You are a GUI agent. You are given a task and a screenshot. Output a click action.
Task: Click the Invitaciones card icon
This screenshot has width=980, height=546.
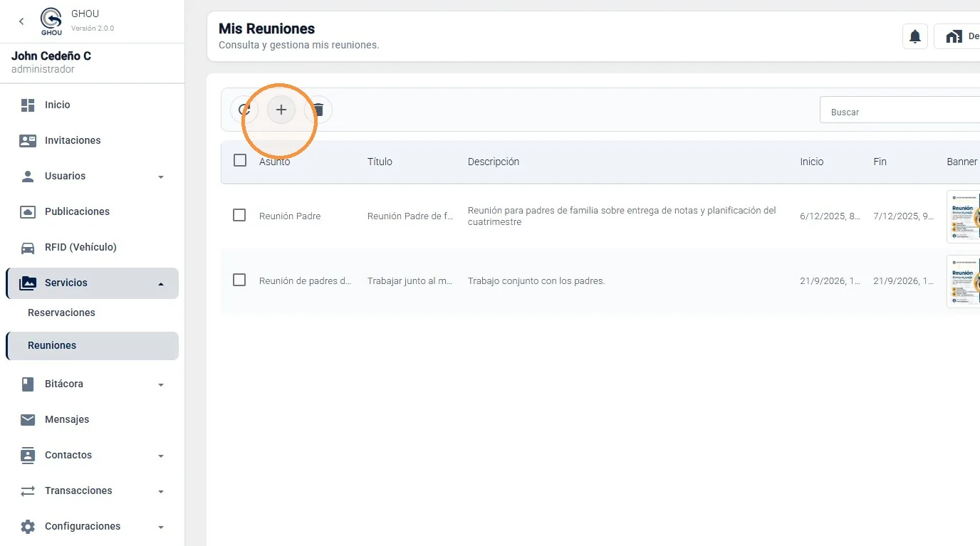[28, 140]
